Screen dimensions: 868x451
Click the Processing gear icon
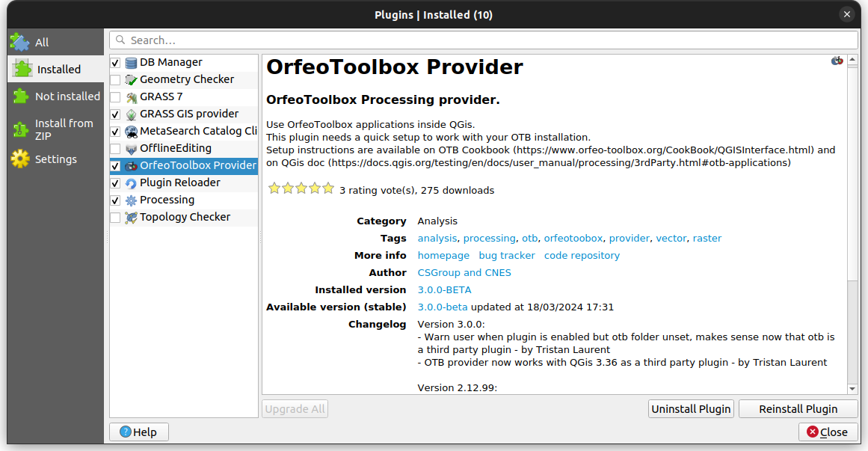[132, 200]
